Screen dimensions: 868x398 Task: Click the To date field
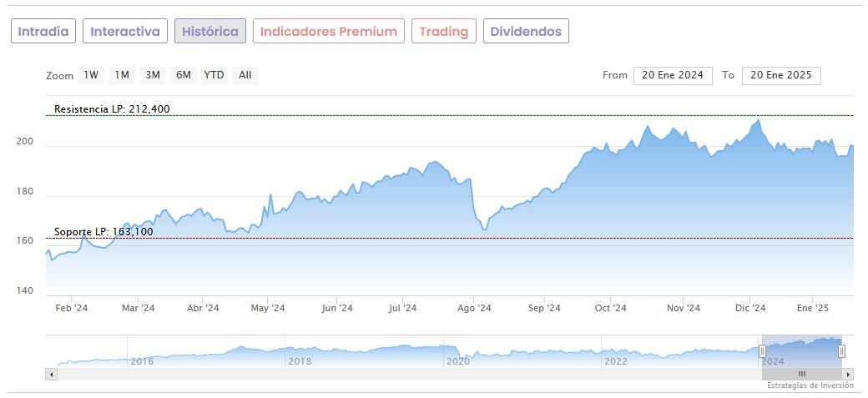point(781,75)
